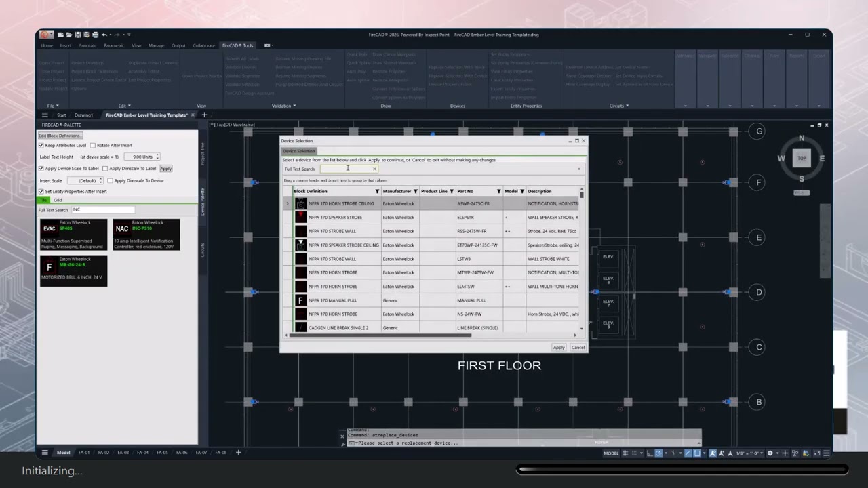This screenshot has width=868, height=488.
Task: Toggle Apply Device Scale To Label checkbox
Action: click(41, 168)
